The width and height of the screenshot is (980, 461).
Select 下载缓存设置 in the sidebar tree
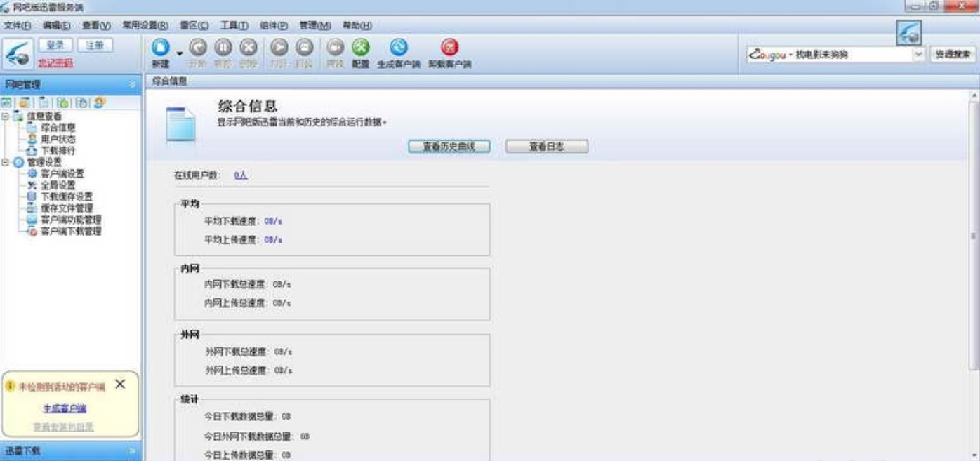66,196
